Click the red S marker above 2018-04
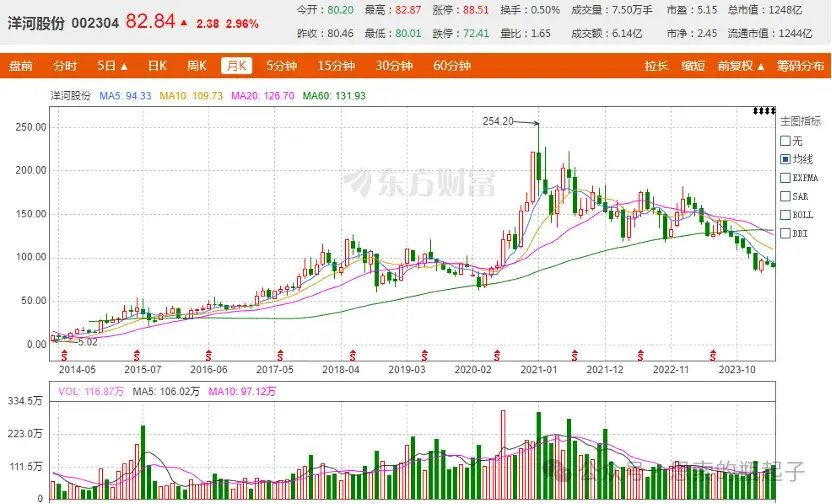 coord(353,354)
